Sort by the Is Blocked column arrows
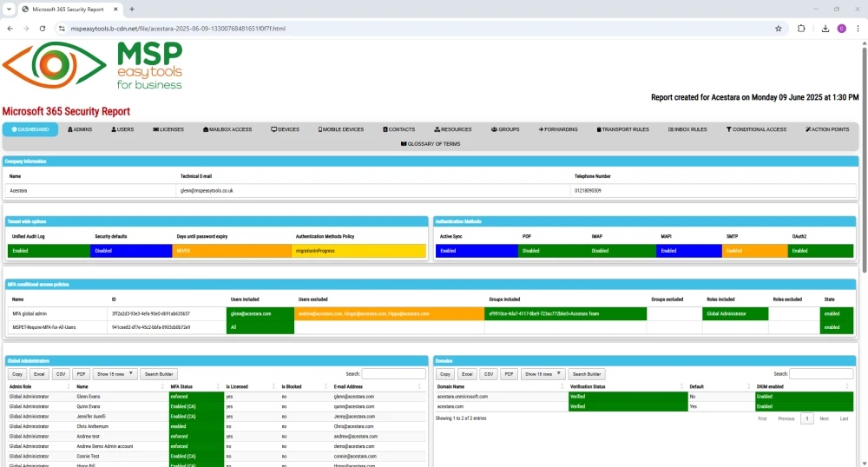This screenshot has width=868, height=467. click(x=326, y=386)
